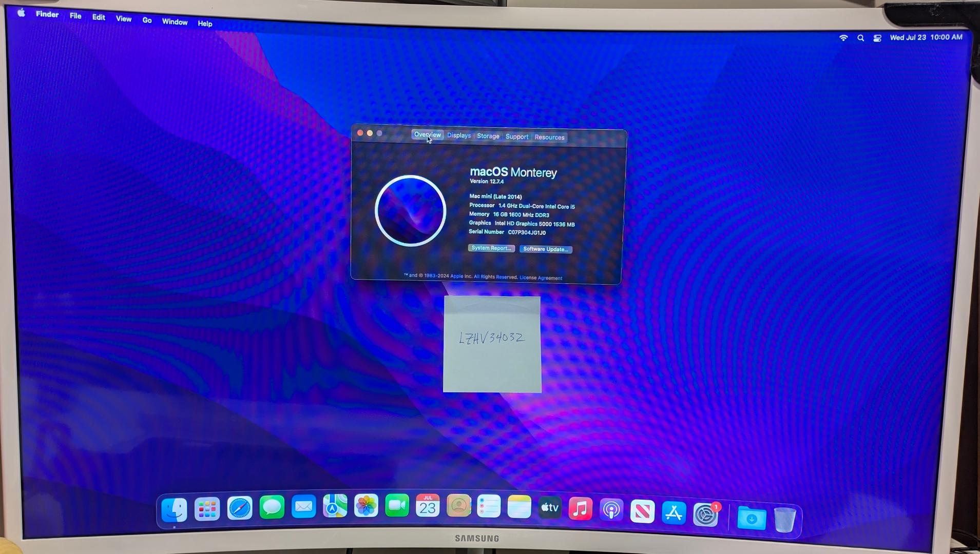Open Music app in dock
The image size is (980, 554).
tap(580, 509)
